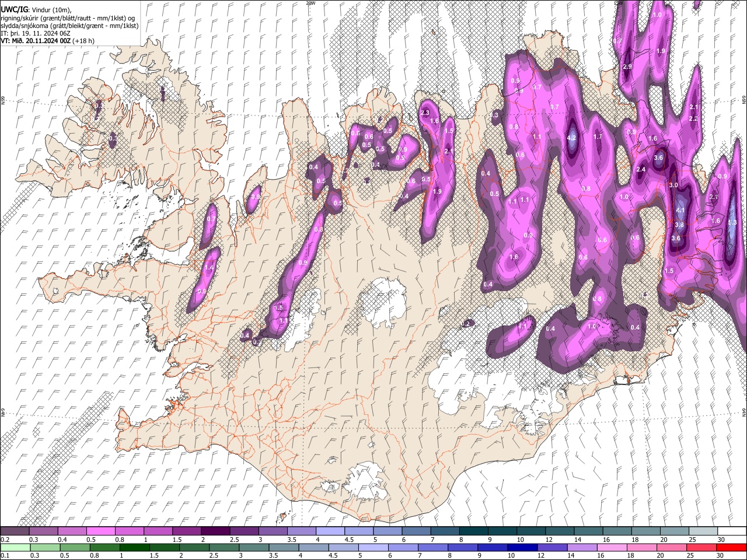Viewport: 747px width, 560px height.
Task: Click the header line starting with slydda/snjókoma
Action: click(69, 26)
